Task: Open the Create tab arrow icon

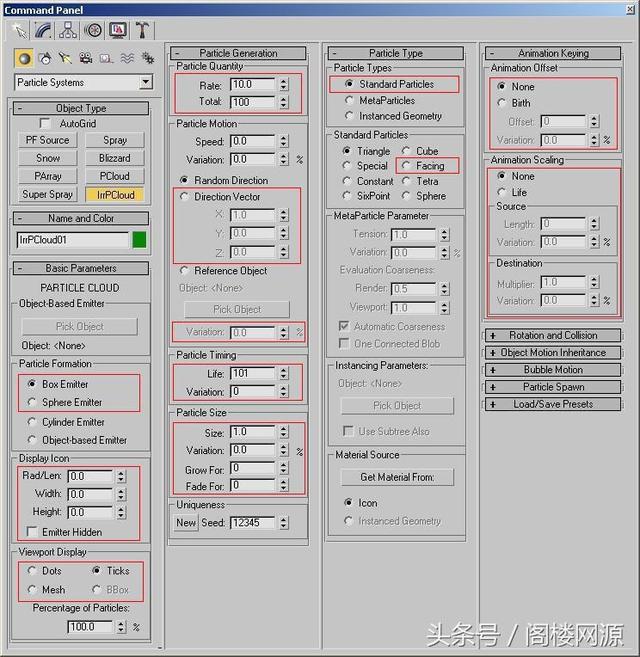Action: 20,30
